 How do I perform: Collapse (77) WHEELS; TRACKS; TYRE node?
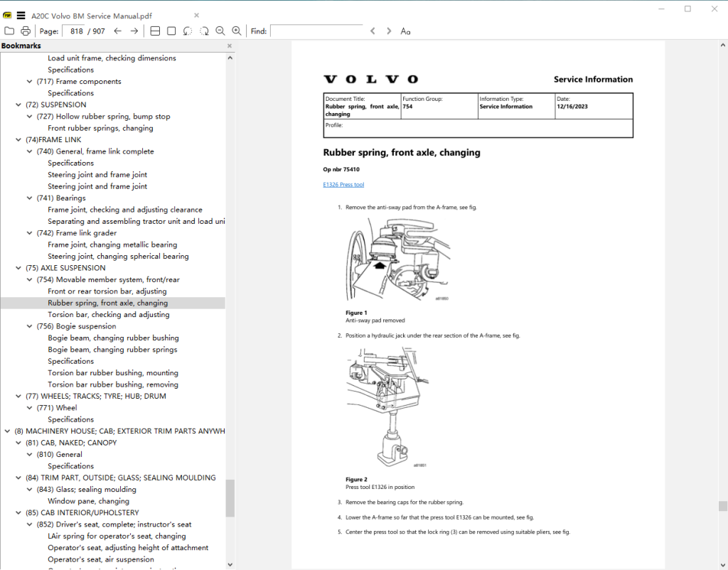(x=18, y=397)
